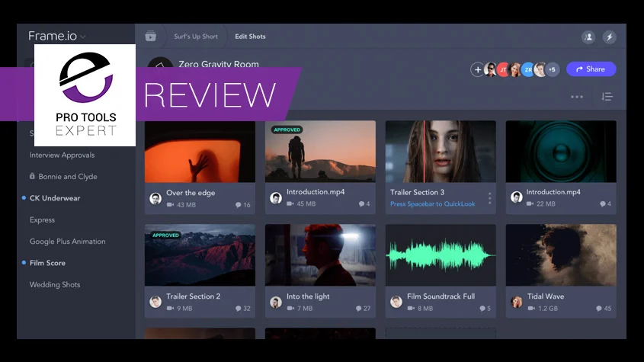Viewport: 644px width, 362px height.
Task: Open Trailer Section 2 mountain thumbnail
Action: pos(200,255)
